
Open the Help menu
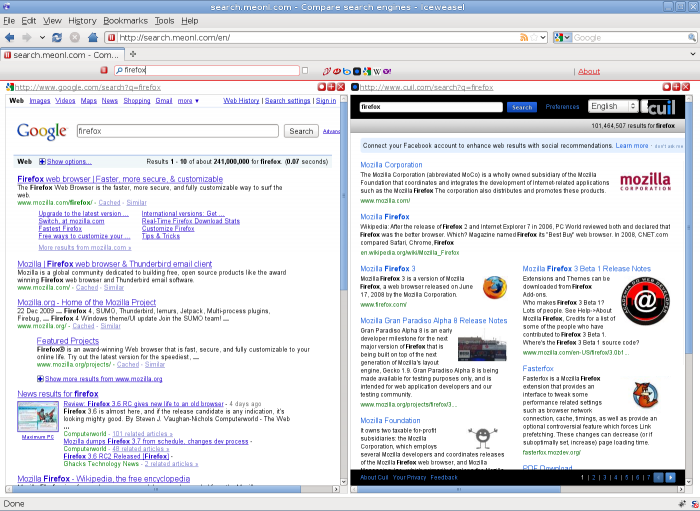189,21
